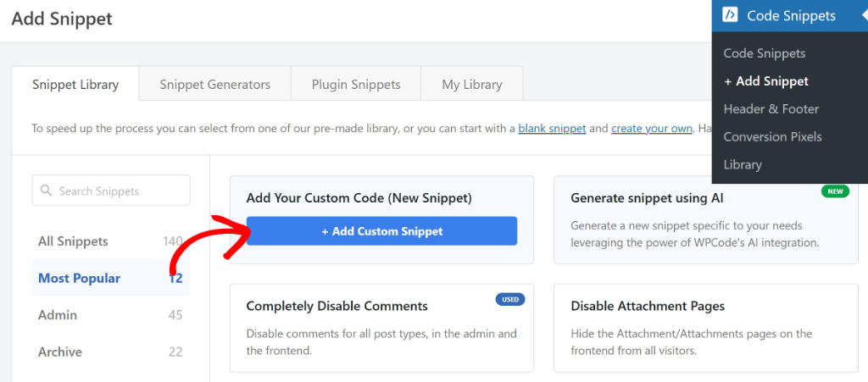Viewport: 868px width, 382px height.
Task: Click the Code Snippets logo icon
Action: click(730, 15)
